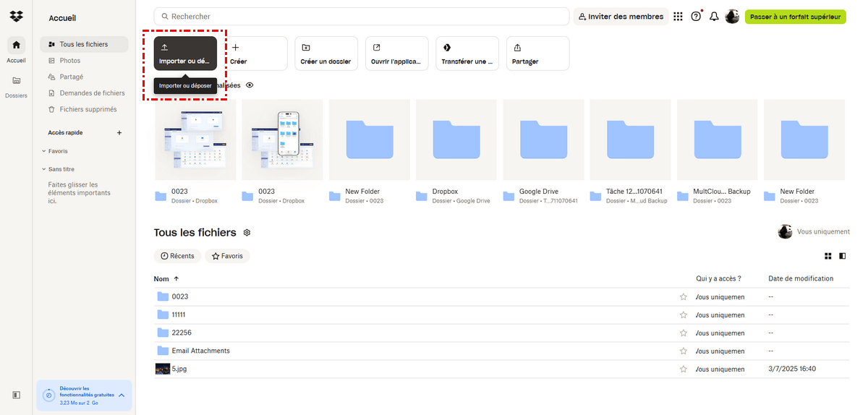Sort by Nom column arrow
The image size is (868, 415).
176,278
